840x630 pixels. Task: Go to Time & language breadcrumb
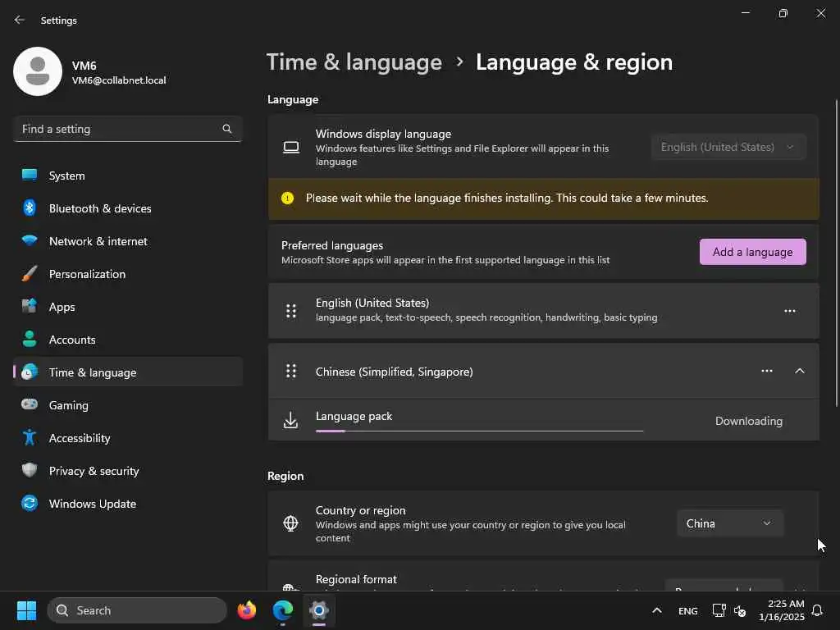click(354, 62)
